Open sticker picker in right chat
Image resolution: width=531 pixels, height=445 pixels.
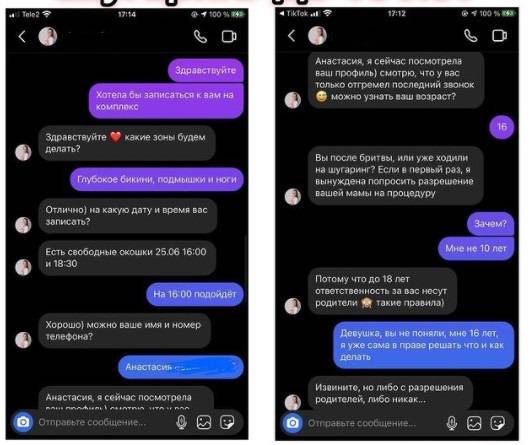pyautogui.click(x=497, y=423)
